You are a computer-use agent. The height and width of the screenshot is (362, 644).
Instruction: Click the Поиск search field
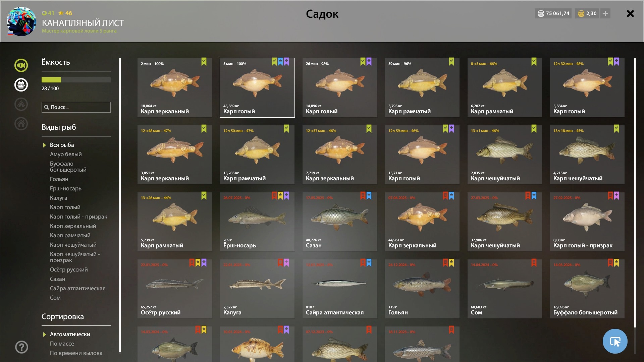[x=76, y=107]
